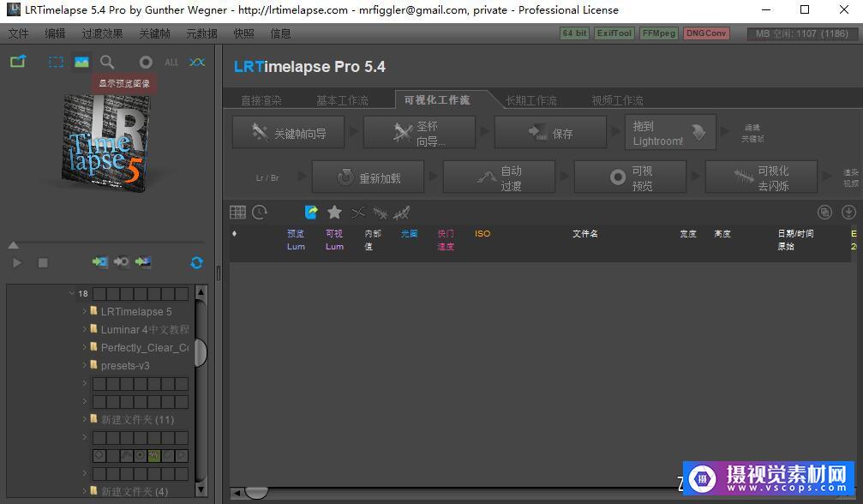The image size is (863, 504).
Task: Expand the Luminar 4 folder node
Action: pyautogui.click(x=84, y=329)
